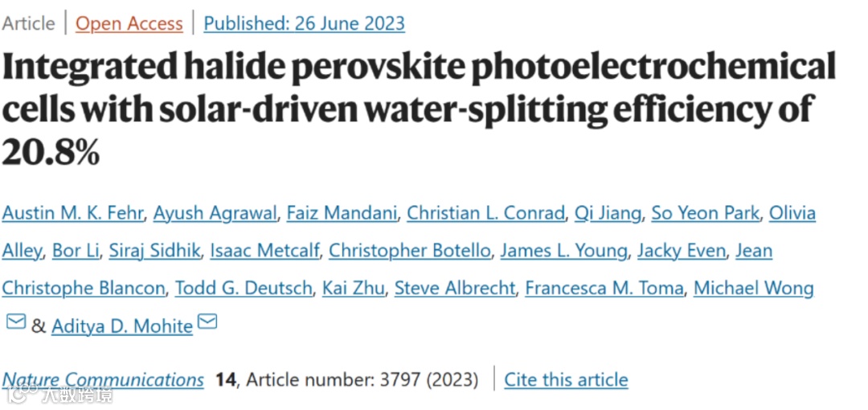Open Isaac Metcalf author details
Screen dimensions: 868x410
[264, 251]
